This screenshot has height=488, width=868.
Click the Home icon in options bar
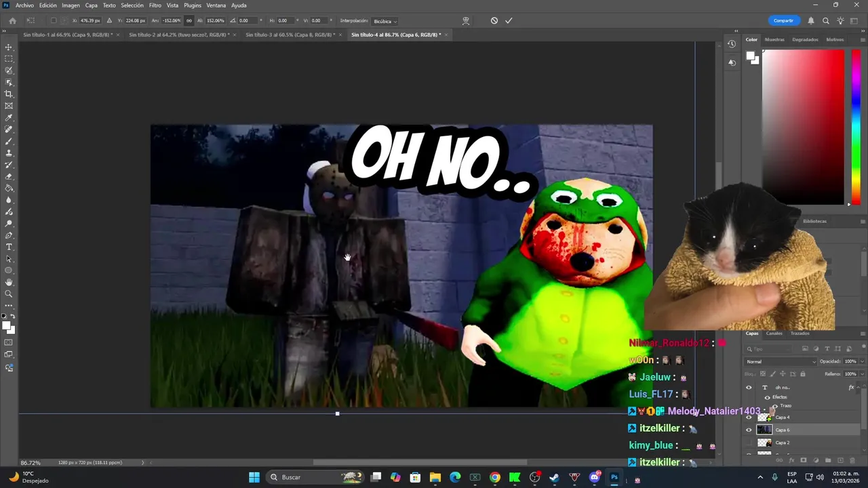pyautogui.click(x=12, y=20)
